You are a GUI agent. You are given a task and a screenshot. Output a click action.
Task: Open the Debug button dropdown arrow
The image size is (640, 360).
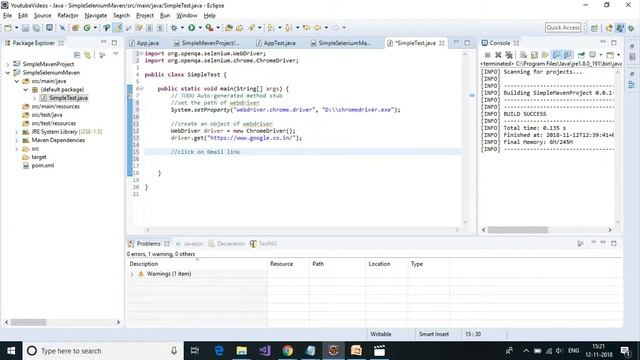[182, 28]
